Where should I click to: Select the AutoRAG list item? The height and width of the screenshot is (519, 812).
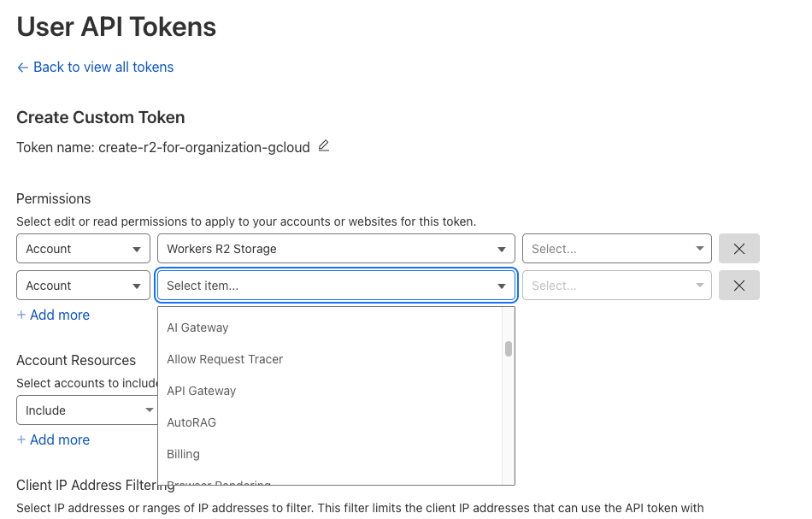[x=191, y=422]
